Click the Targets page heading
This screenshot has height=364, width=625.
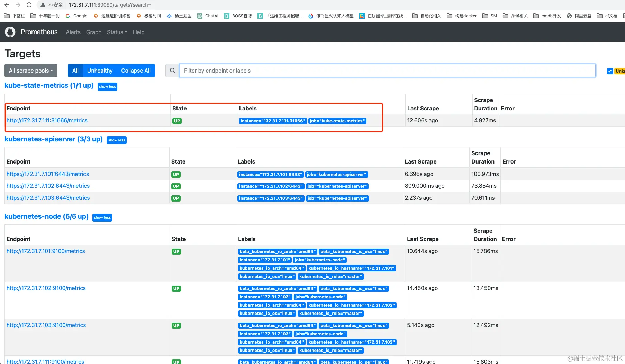[x=22, y=54]
